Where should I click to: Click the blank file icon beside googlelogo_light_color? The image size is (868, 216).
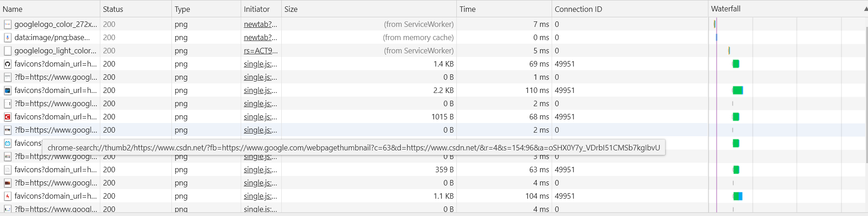(7, 51)
